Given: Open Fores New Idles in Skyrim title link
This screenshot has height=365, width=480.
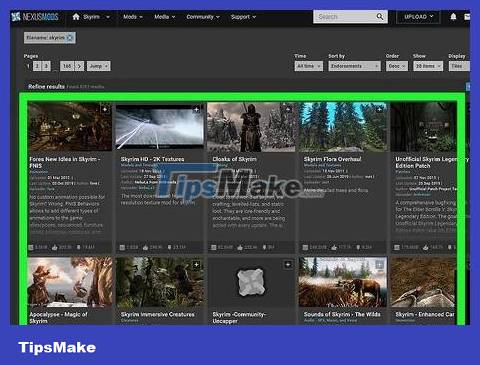Looking at the screenshot, I should [x=65, y=162].
